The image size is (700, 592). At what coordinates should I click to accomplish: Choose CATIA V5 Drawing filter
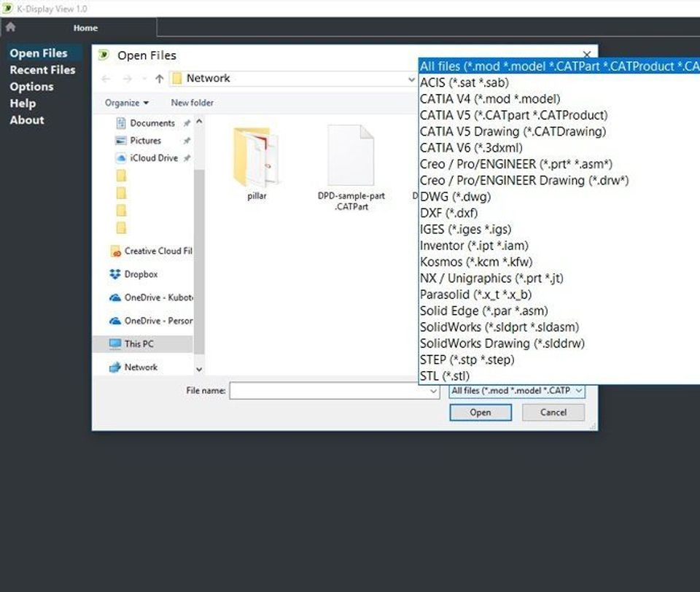click(x=559, y=132)
